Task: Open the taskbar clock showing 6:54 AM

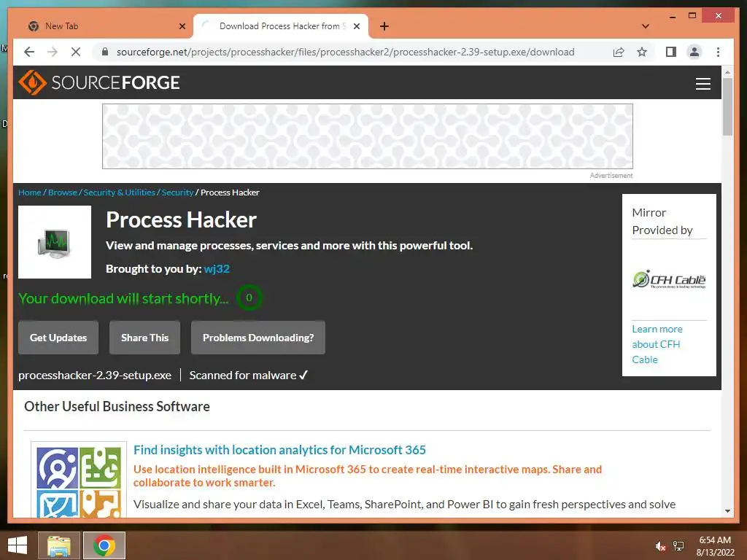Action: (715, 545)
